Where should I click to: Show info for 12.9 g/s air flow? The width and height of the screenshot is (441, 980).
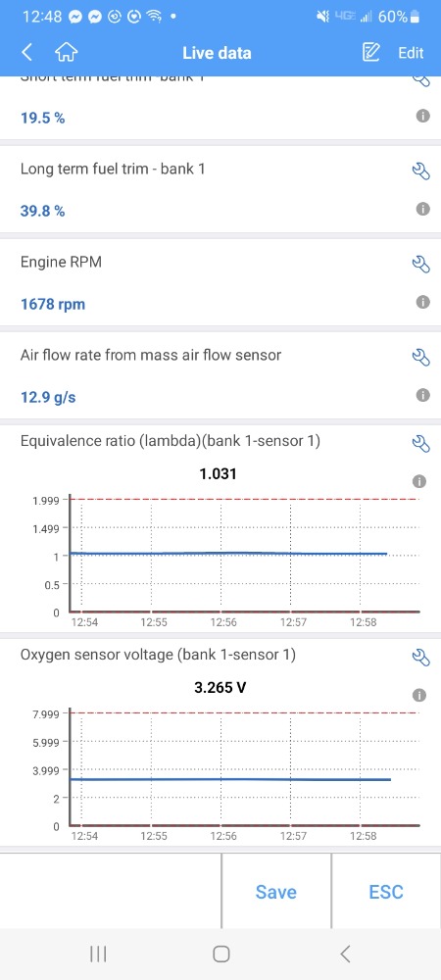coord(423,396)
